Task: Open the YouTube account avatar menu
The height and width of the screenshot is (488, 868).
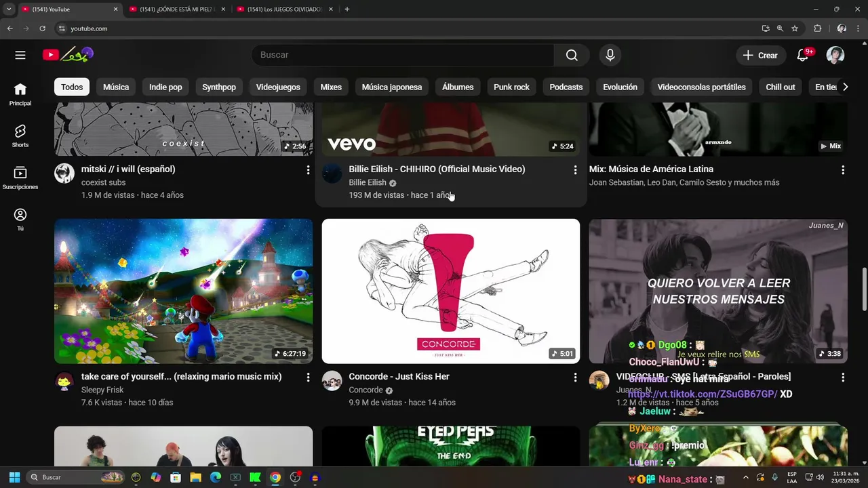Action: (835, 56)
